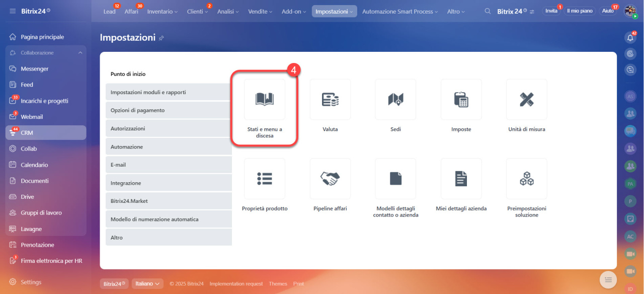Open the Affari tab
Viewport: 644px width, 294px height.
(131, 11)
